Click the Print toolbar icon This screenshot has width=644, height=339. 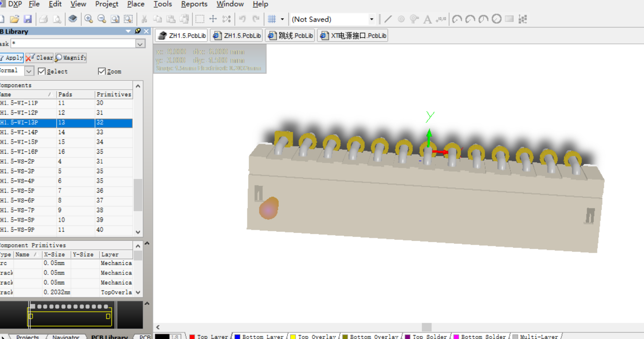coord(44,19)
